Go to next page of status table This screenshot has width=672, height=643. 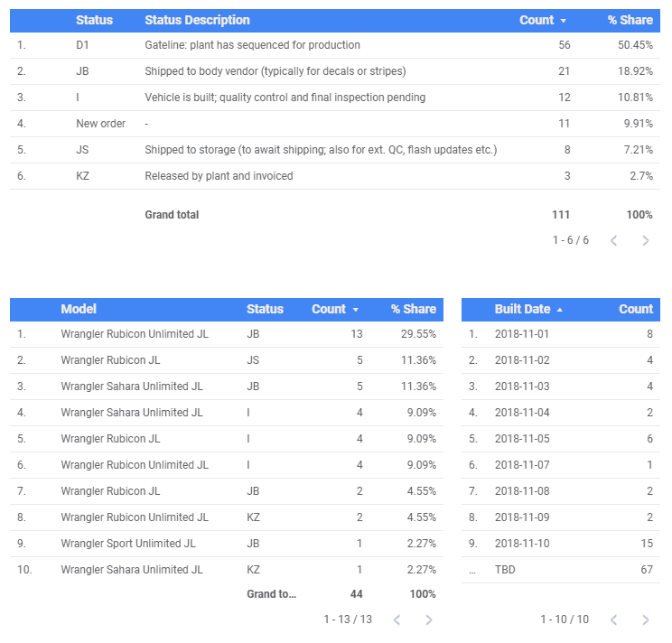646,241
